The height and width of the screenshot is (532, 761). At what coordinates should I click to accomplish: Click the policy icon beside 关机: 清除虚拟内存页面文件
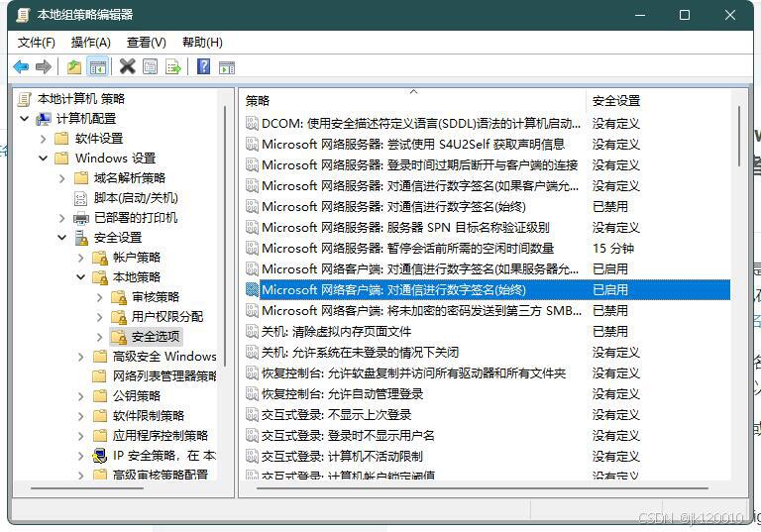click(x=252, y=332)
